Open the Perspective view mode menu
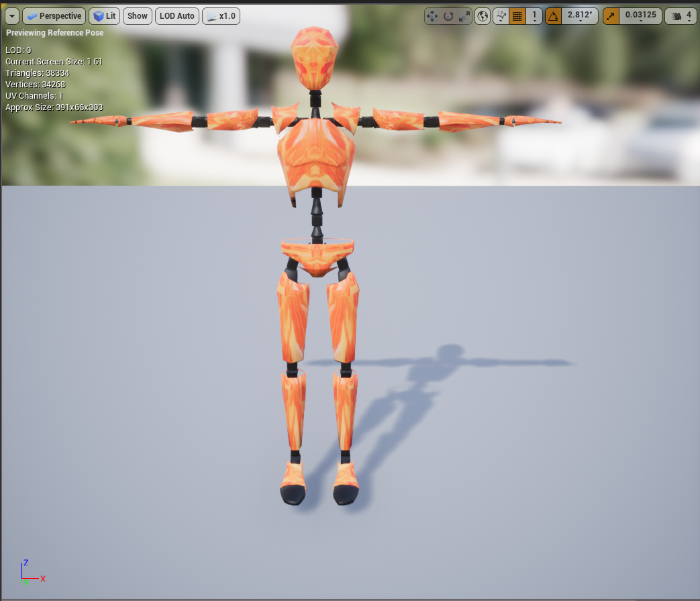Image resolution: width=700 pixels, height=601 pixels. 54,17
